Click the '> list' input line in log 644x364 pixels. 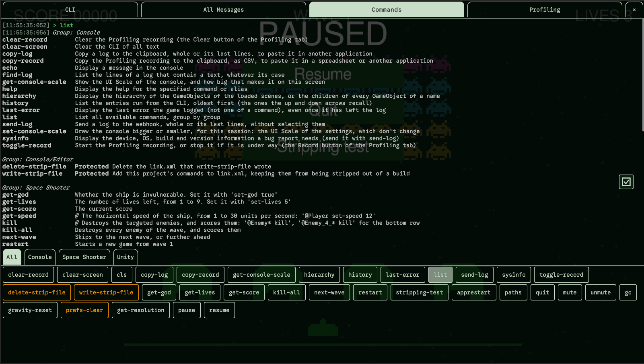(x=63, y=25)
